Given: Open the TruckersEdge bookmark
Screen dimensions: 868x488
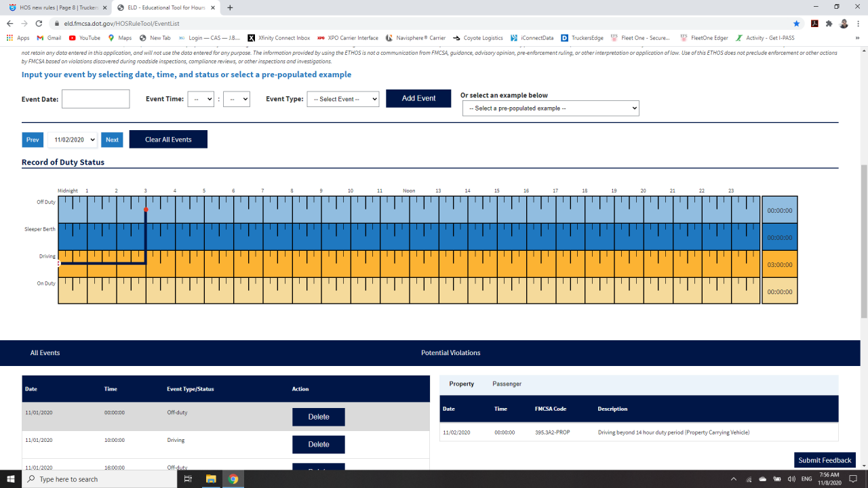Looking at the screenshot, I should (x=582, y=38).
